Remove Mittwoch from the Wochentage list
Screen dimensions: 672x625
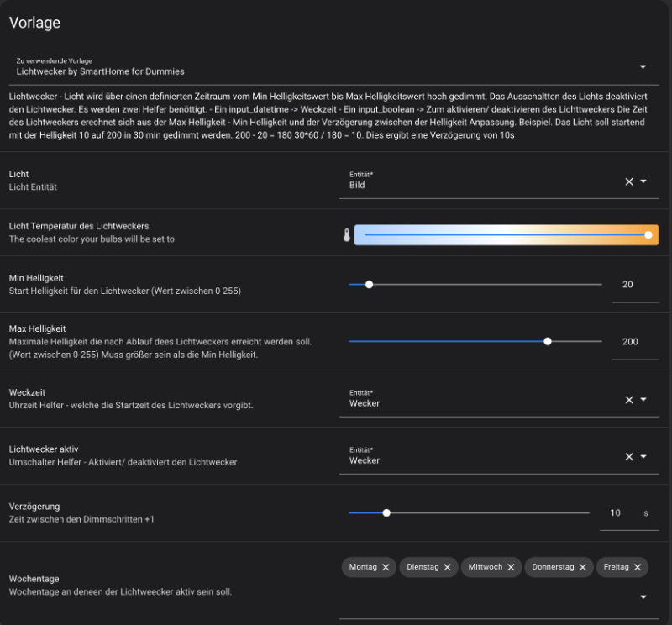click(x=512, y=568)
